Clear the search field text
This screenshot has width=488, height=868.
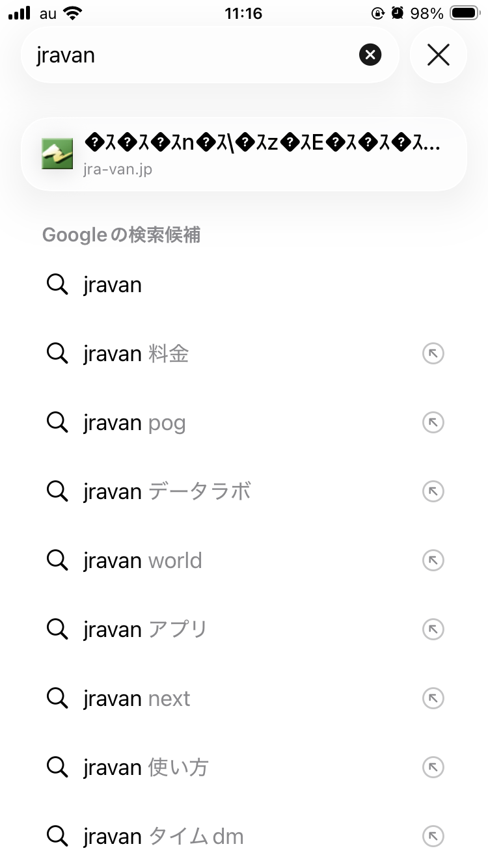click(x=370, y=55)
